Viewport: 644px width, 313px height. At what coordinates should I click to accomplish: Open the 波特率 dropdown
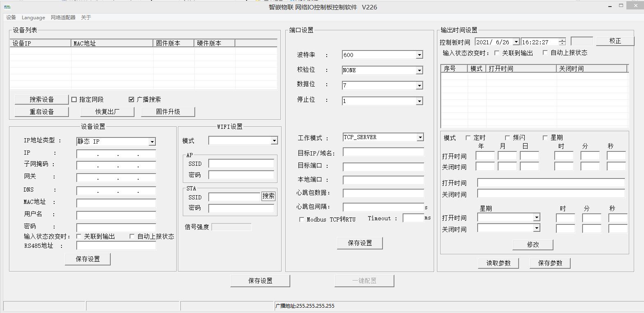click(419, 55)
